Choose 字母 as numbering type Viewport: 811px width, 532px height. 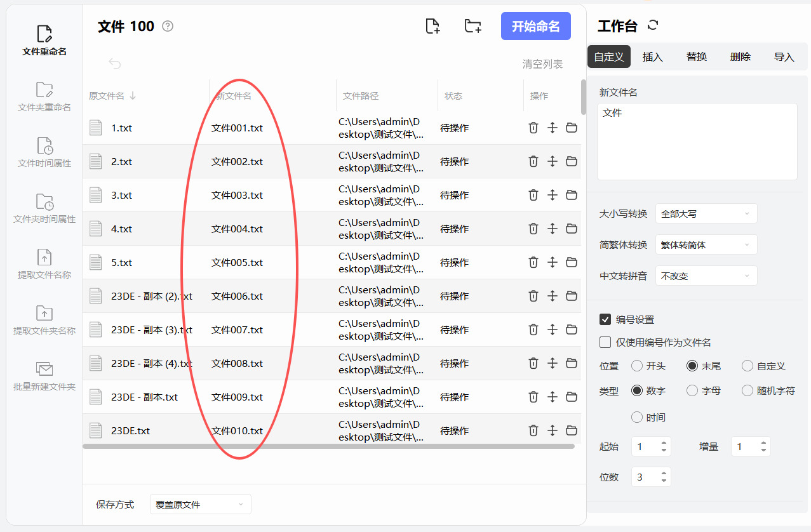pyautogui.click(x=692, y=390)
